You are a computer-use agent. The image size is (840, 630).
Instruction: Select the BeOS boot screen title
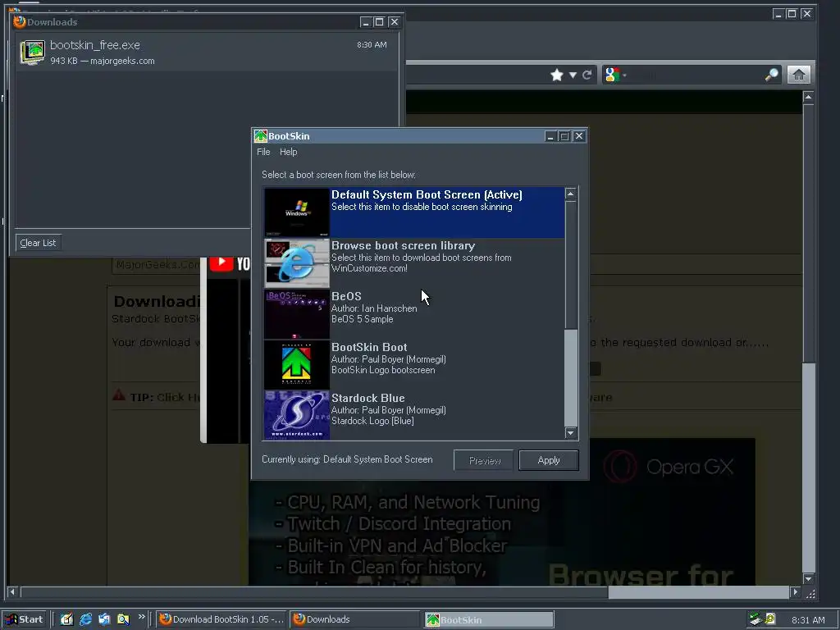(x=346, y=296)
